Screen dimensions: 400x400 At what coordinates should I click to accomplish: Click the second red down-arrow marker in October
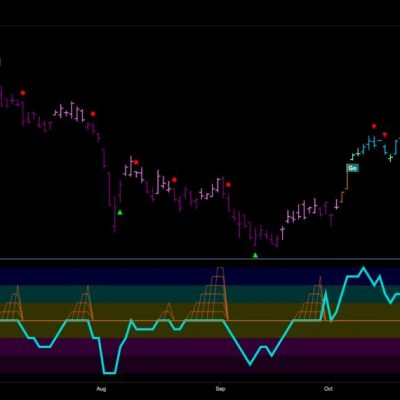coord(385,135)
